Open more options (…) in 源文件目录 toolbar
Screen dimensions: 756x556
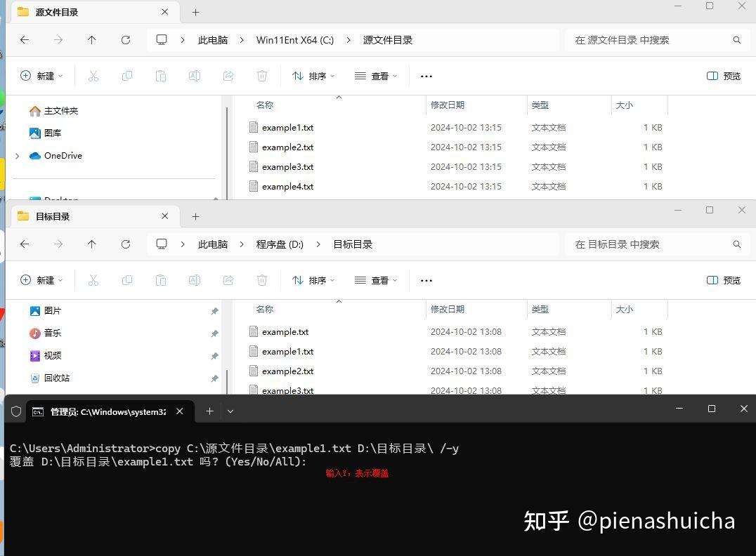426,76
